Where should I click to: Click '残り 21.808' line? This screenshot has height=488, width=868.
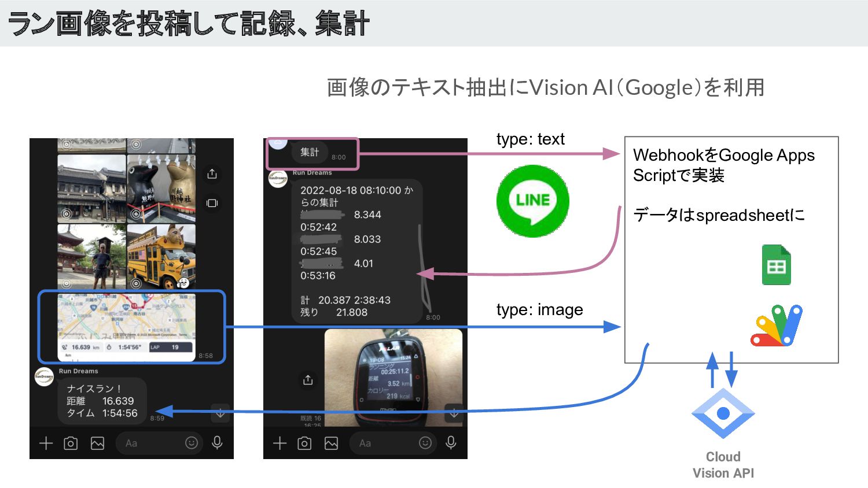click(x=334, y=312)
